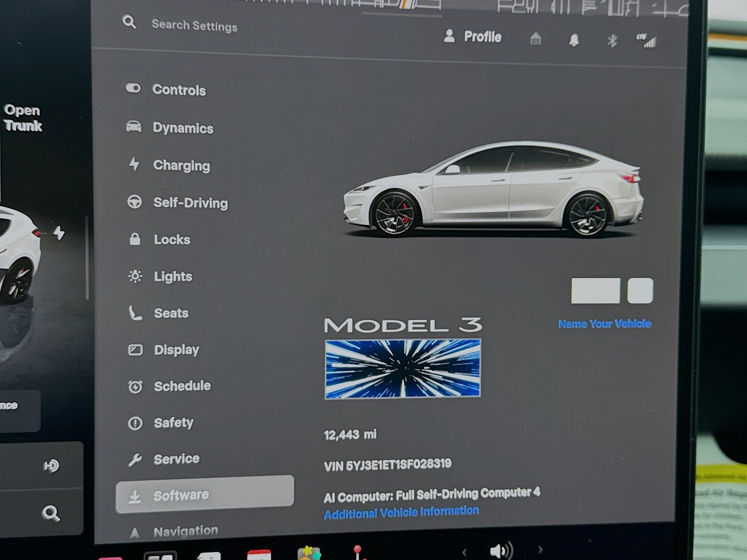This screenshot has width=747, height=560.
Task: Open the Dynamics settings menu
Action: (x=170, y=127)
